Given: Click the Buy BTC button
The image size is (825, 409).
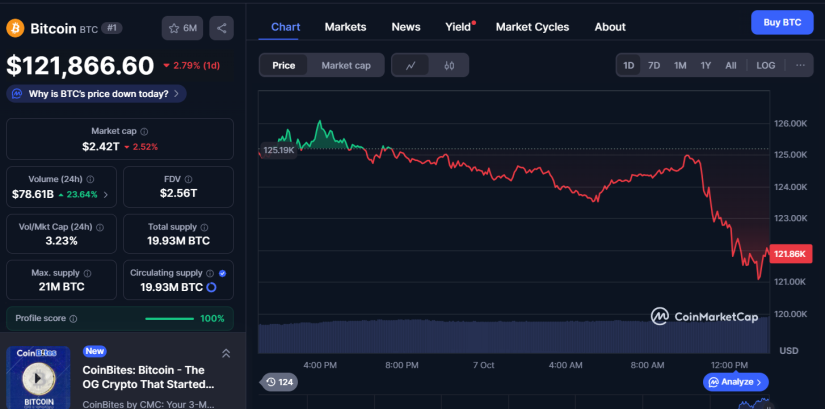Looking at the screenshot, I should pos(781,22).
